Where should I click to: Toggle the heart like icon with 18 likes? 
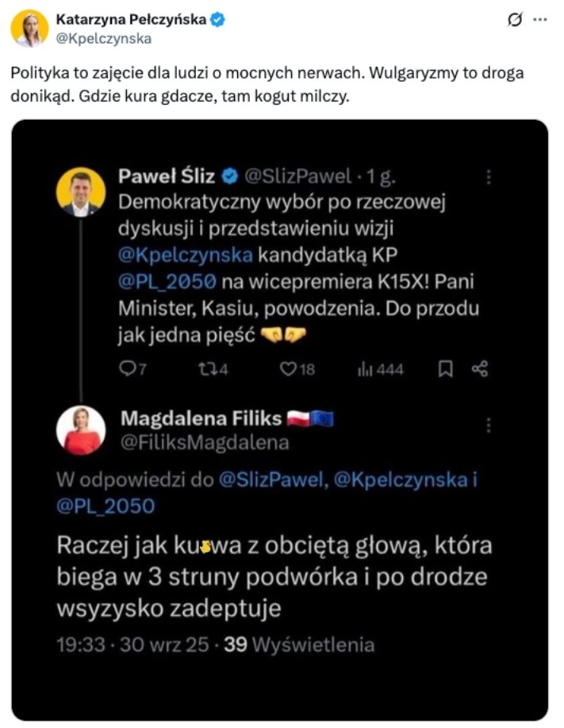click(x=289, y=369)
